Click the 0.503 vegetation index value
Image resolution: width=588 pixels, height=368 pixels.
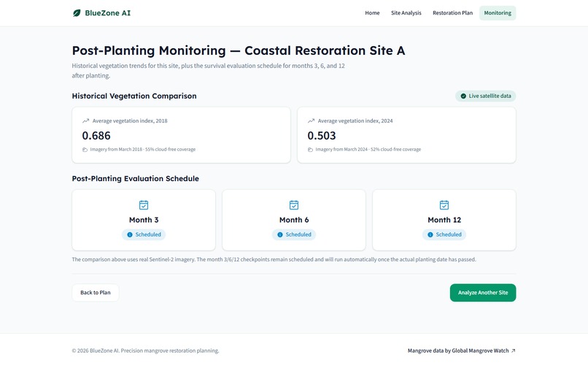point(322,136)
